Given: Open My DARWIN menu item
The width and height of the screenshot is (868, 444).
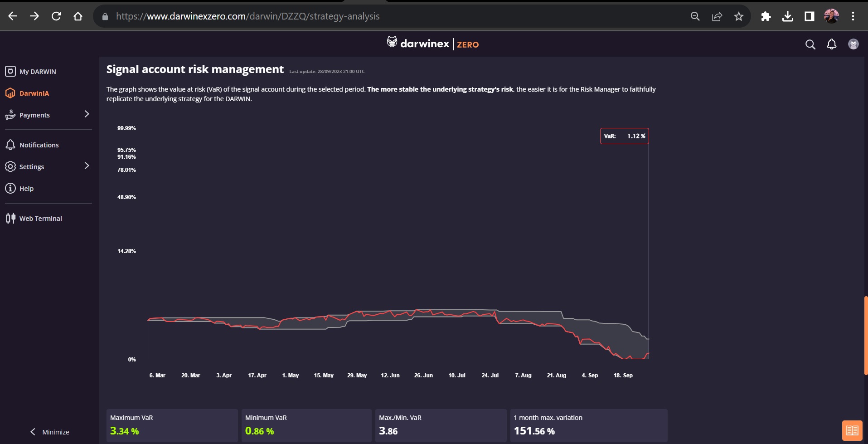Looking at the screenshot, I should coord(38,72).
